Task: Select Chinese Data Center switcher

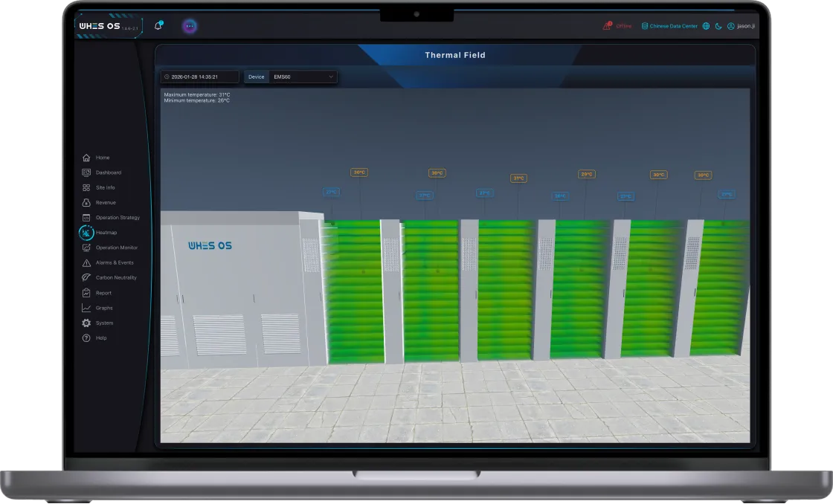Action: [669, 26]
